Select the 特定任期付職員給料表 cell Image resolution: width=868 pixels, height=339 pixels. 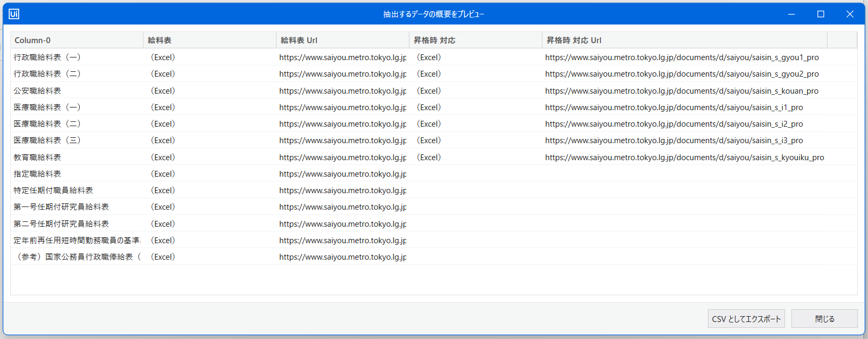pyautogui.click(x=77, y=191)
